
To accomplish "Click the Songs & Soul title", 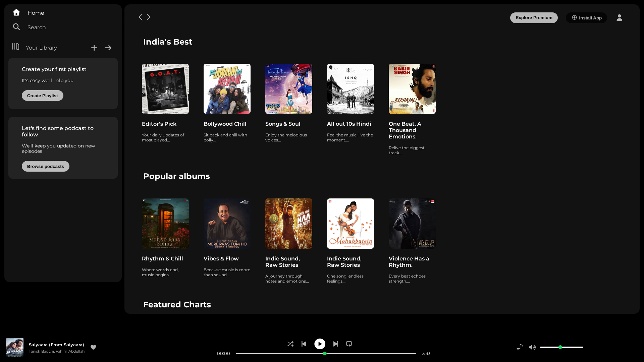I will (283, 124).
